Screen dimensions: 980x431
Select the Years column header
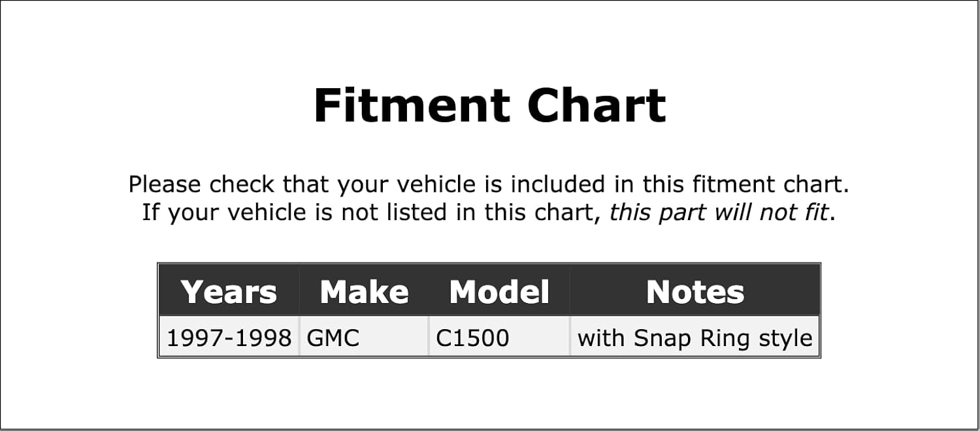[229, 291]
